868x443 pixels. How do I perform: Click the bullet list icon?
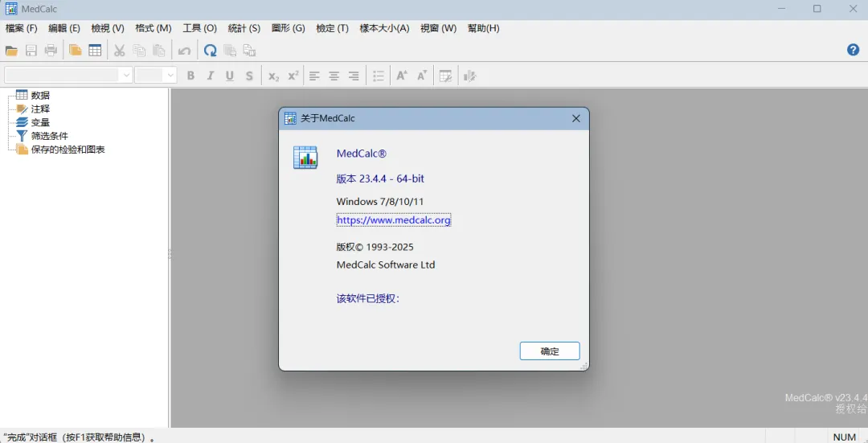pos(379,76)
